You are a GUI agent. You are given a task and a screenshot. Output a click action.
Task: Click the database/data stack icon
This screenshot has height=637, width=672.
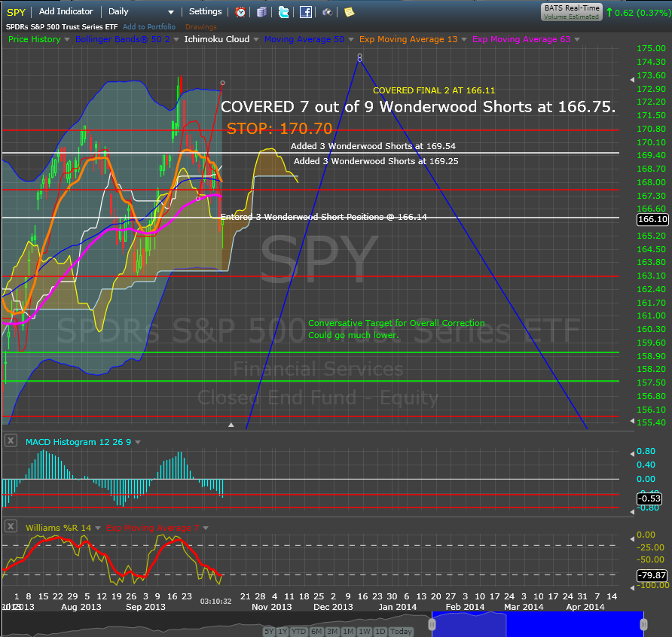(261, 12)
